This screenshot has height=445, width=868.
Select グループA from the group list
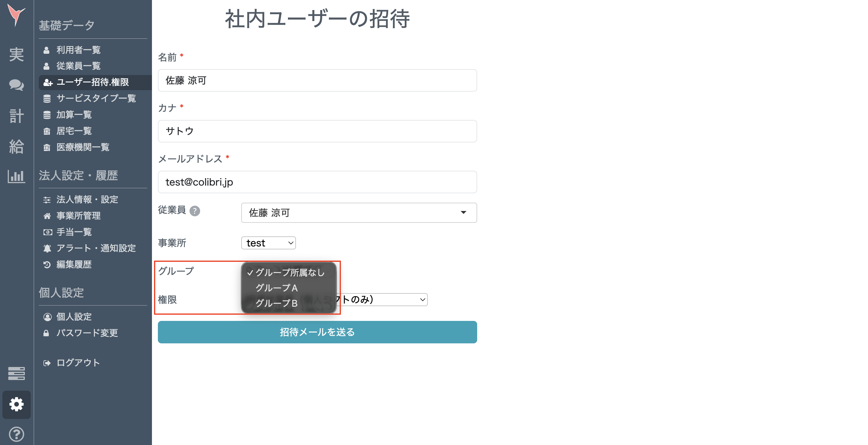(x=276, y=288)
